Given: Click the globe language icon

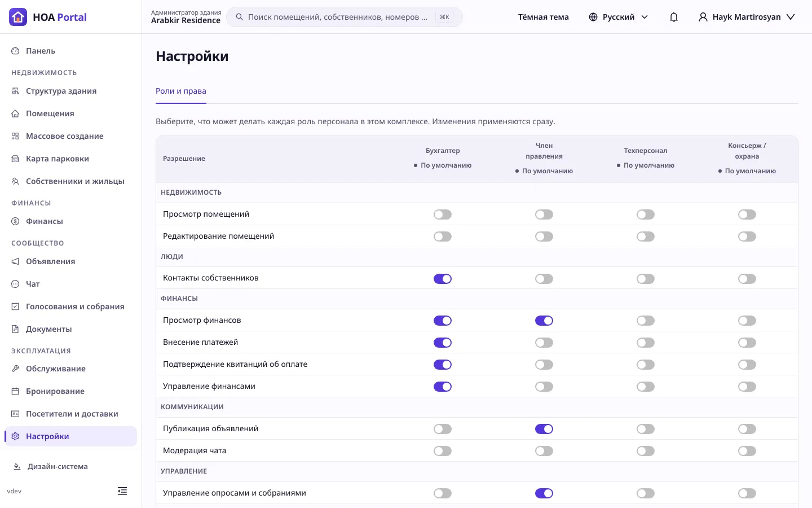Looking at the screenshot, I should click(x=593, y=17).
